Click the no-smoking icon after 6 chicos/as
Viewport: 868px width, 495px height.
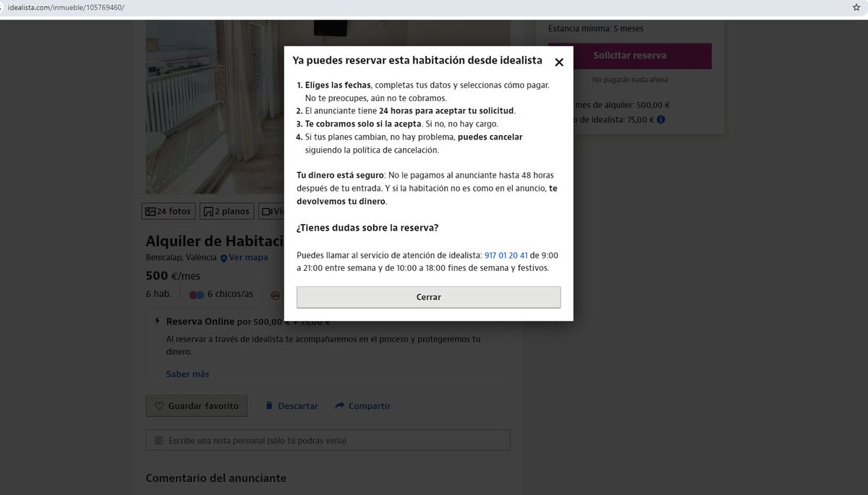coord(276,295)
